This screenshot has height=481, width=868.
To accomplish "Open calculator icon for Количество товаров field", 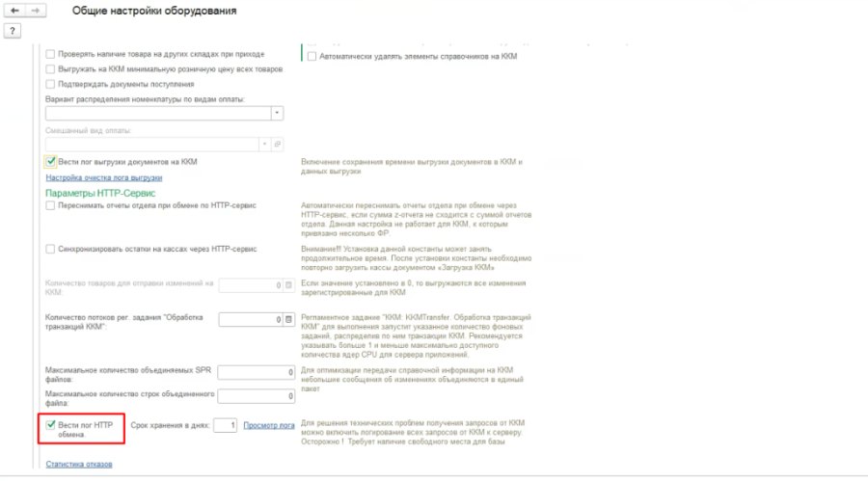I will [288, 285].
